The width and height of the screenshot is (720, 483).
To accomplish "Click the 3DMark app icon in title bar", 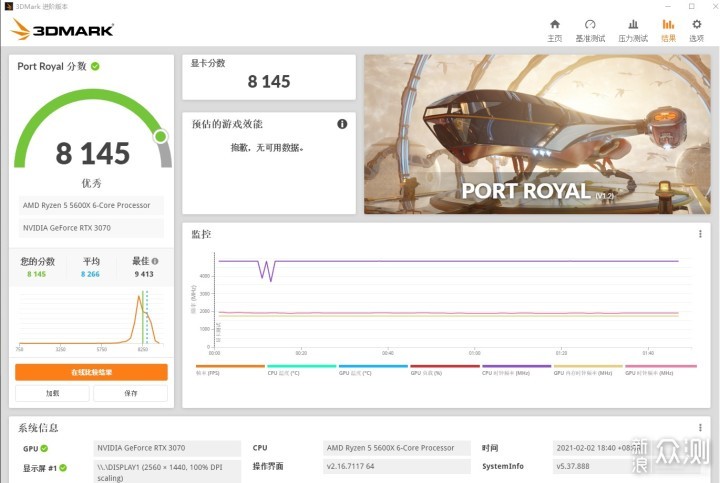I will pyautogui.click(x=8, y=6).
